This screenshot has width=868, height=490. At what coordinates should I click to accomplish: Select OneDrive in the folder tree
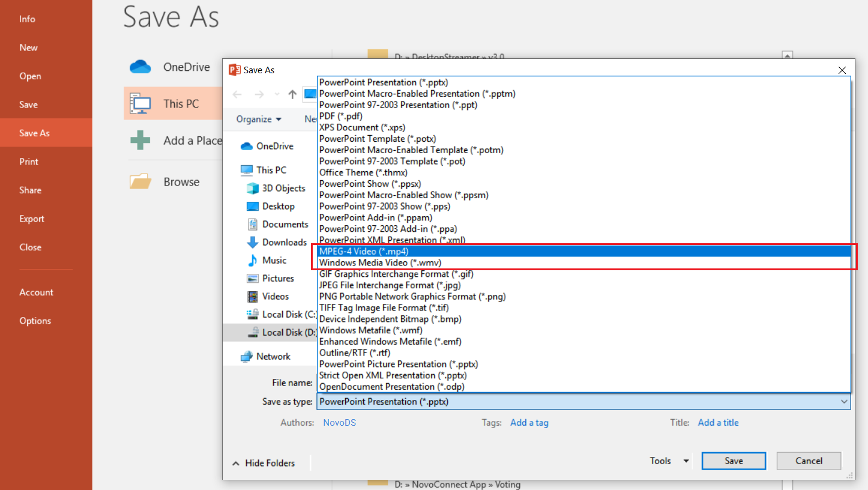coord(267,146)
